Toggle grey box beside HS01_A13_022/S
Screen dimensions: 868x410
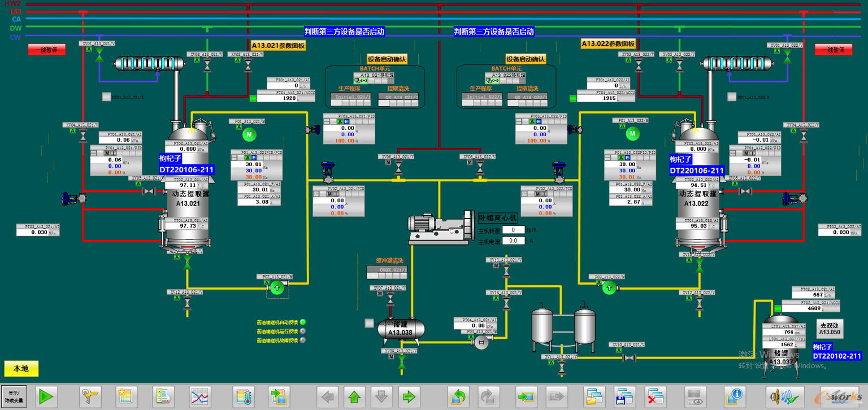[x=732, y=97]
